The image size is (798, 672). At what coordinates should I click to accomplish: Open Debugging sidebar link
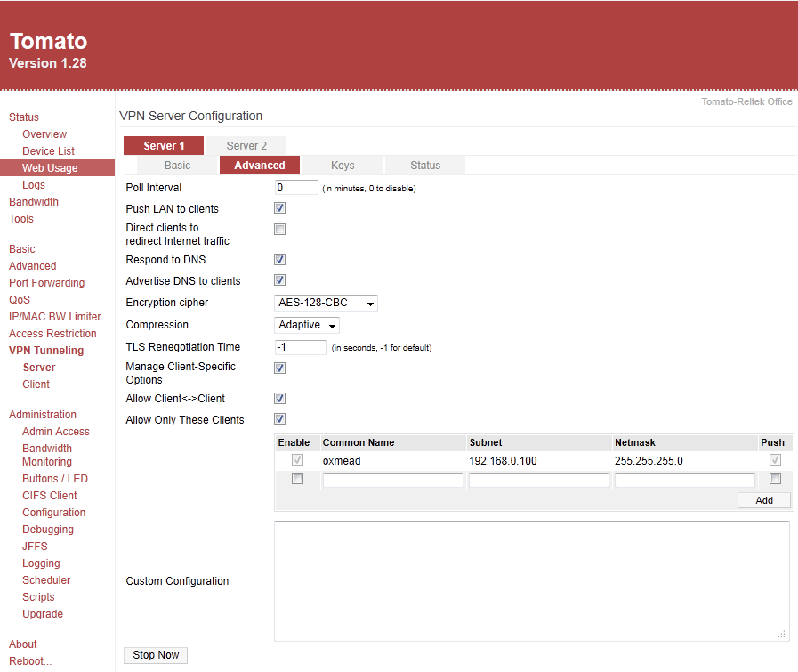48,530
